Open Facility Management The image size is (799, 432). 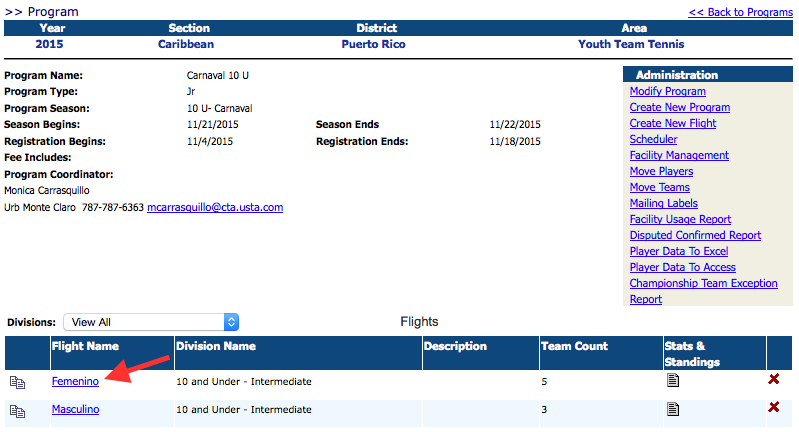679,155
